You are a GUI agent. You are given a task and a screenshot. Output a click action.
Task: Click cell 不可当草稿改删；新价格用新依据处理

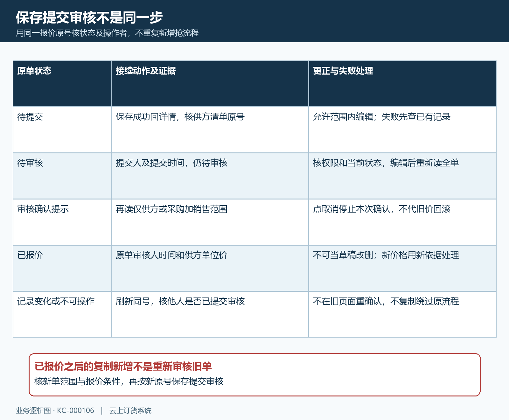(x=402, y=268)
